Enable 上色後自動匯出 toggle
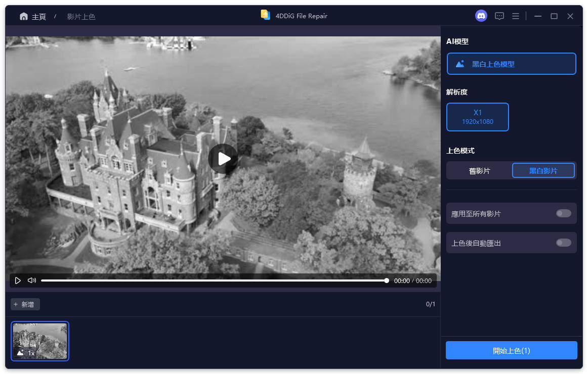 pyautogui.click(x=563, y=243)
